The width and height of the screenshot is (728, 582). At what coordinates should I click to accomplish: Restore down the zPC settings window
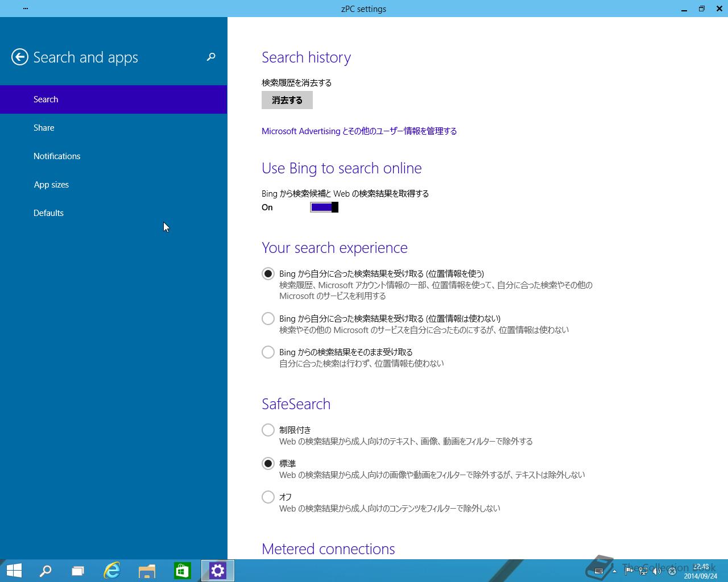click(x=702, y=9)
